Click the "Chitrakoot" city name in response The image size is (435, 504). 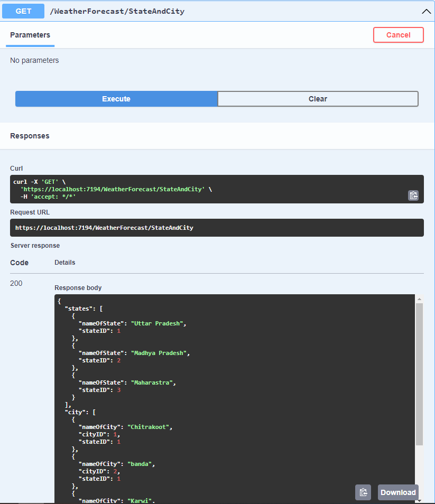coord(148,427)
